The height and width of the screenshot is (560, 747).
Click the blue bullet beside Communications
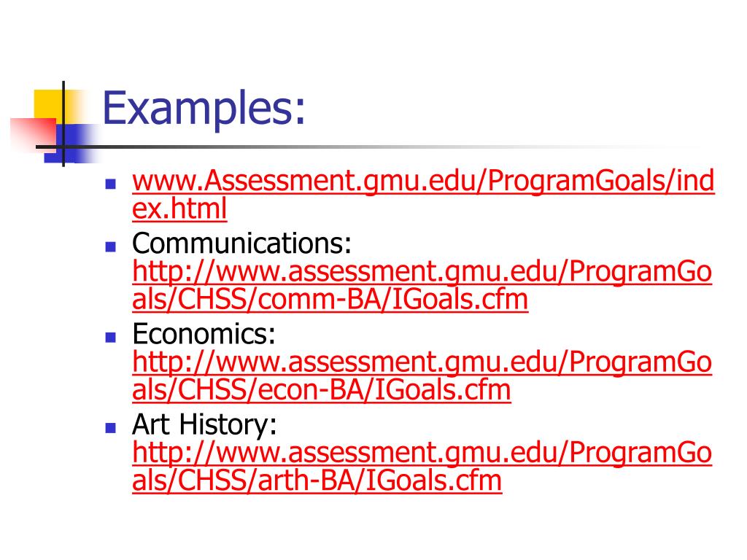111,246
